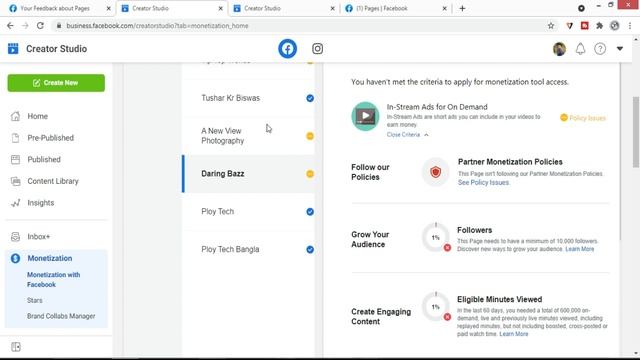Click the Create New button
The height and width of the screenshot is (360, 640).
[56, 83]
